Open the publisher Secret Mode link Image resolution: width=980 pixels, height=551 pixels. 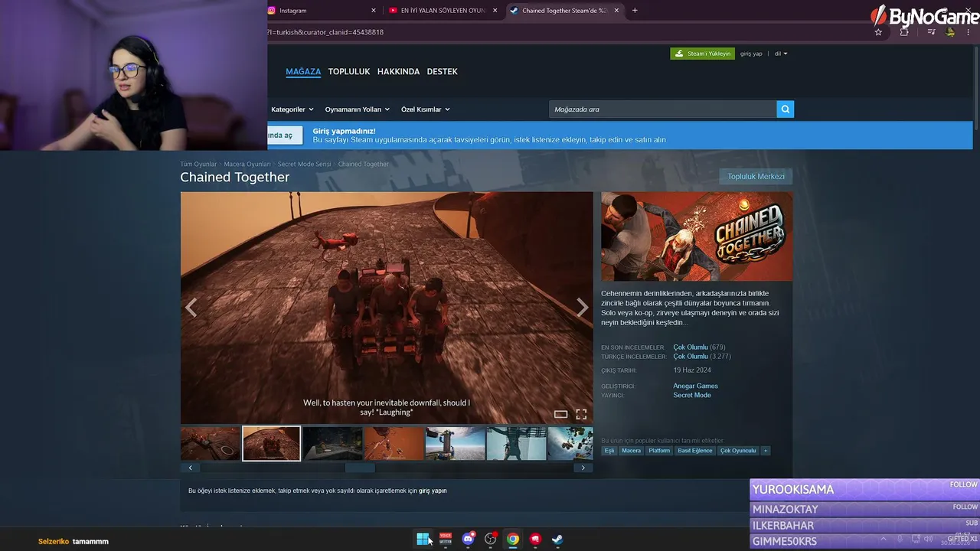coord(692,395)
